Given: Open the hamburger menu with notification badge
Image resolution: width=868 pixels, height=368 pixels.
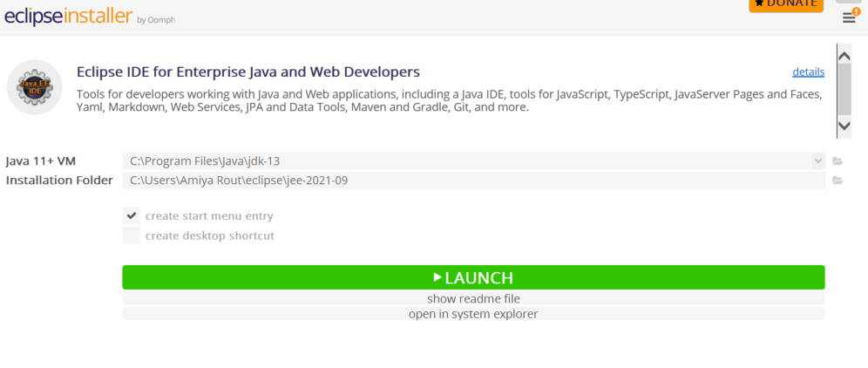Looking at the screenshot, I should coord(851,17).
